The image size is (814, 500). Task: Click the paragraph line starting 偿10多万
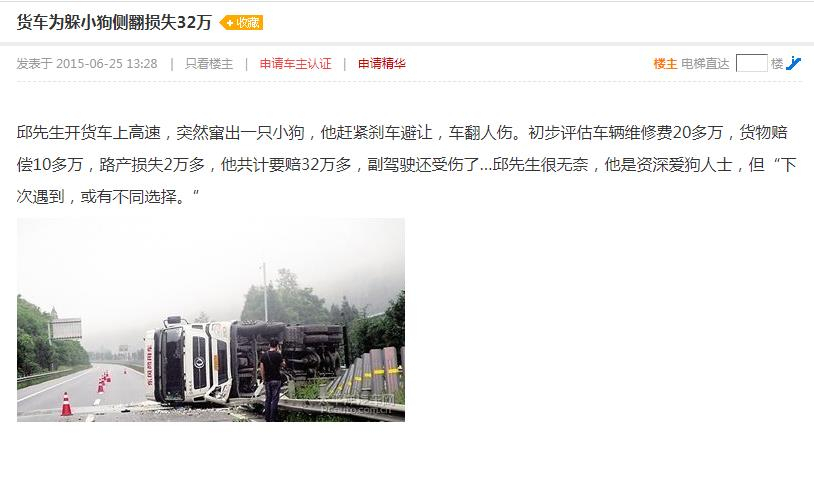[406, 165]
